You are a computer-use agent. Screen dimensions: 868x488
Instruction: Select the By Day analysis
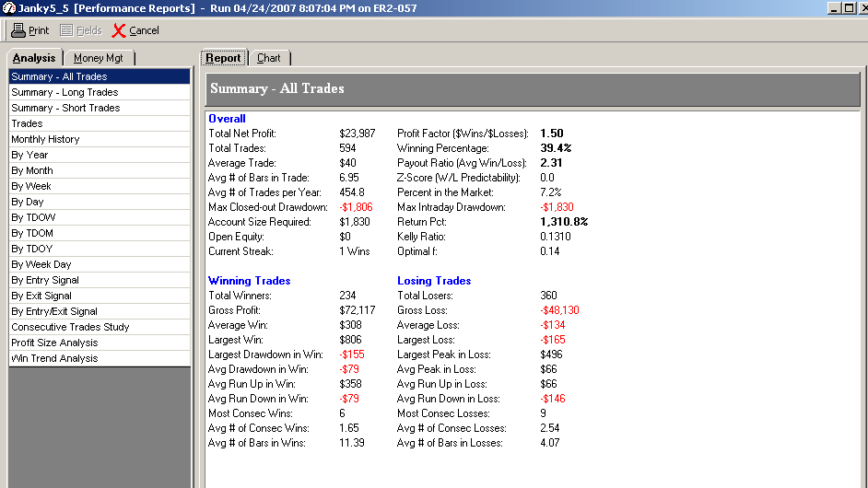click(x=100, y=202)
